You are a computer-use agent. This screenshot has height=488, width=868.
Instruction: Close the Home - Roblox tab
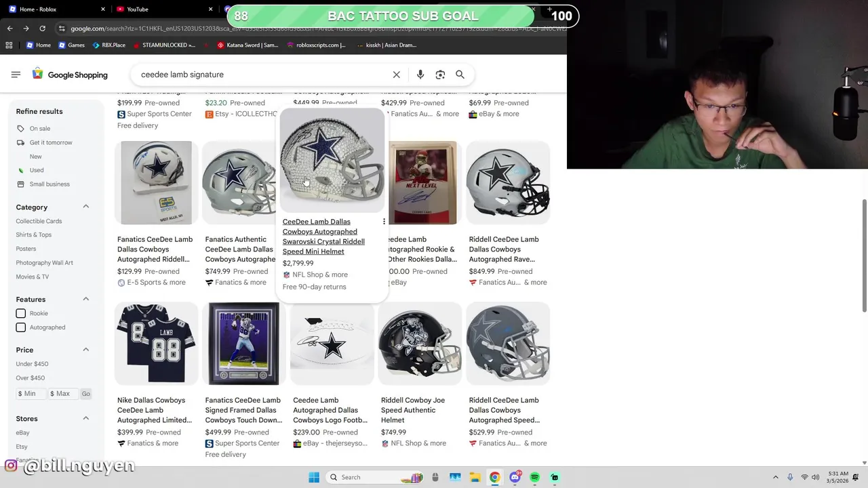103,9
